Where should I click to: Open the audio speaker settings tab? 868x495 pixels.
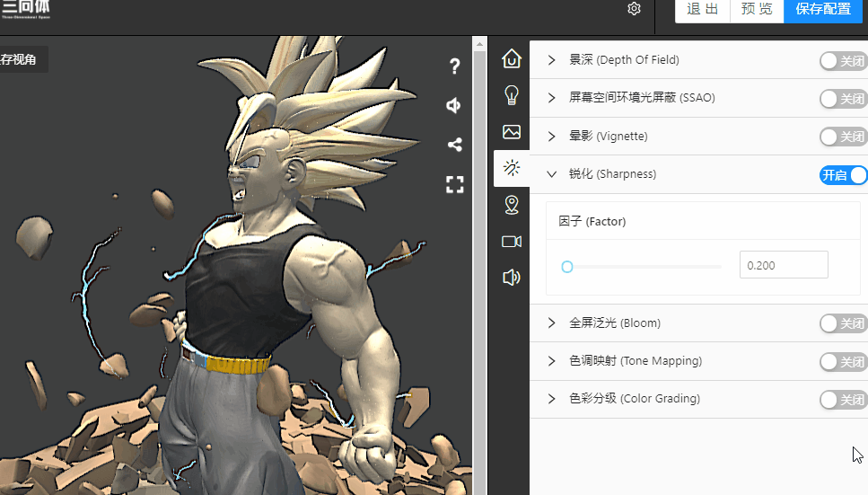(x=512, y=278)
